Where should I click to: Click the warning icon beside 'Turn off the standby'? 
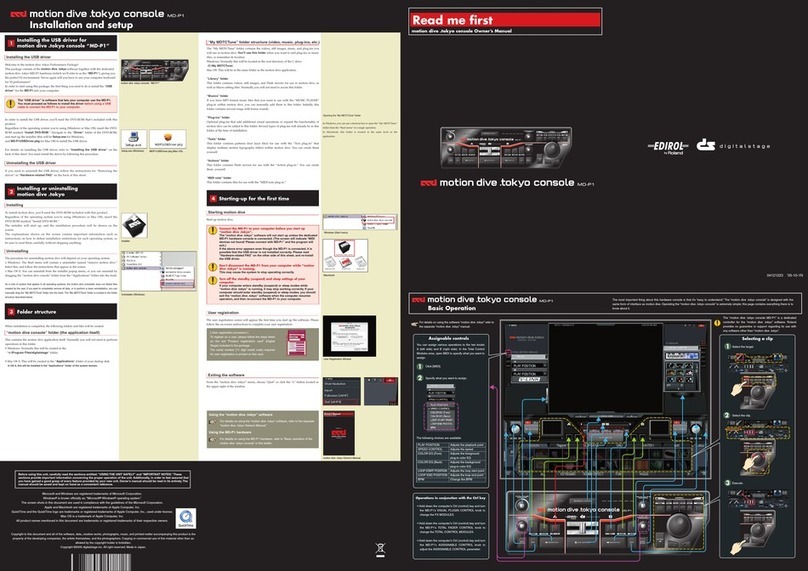click(212, 280)
